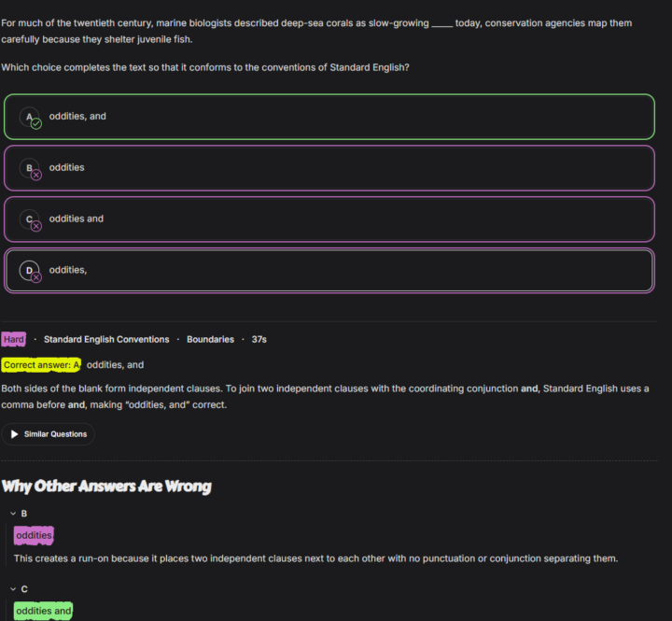This screenshot has height=621, width=672.
Task: Click the play triangle icon beside Similar Questions
Action: 15,434
